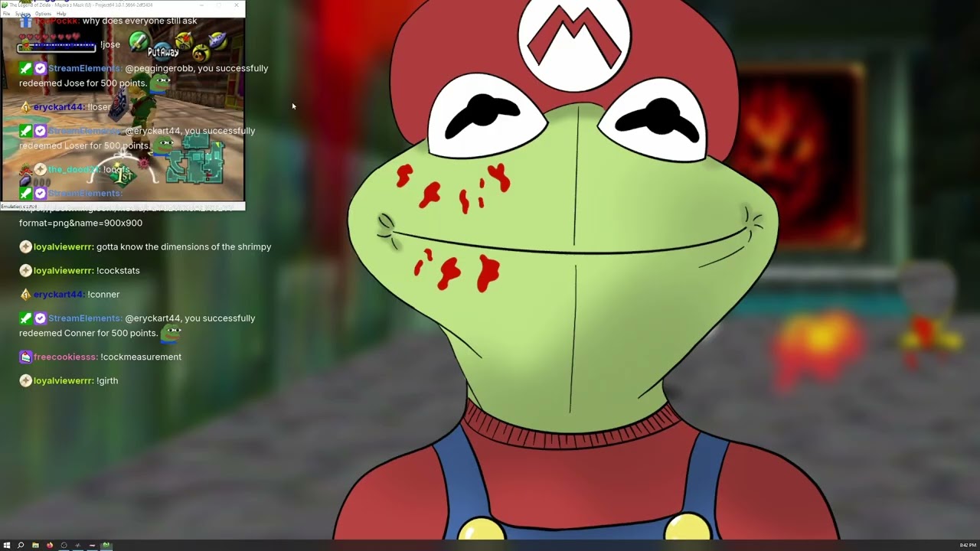Click the green sword B-button icon in game
This screenshot has width=980, height=551.
coord(138,41)
